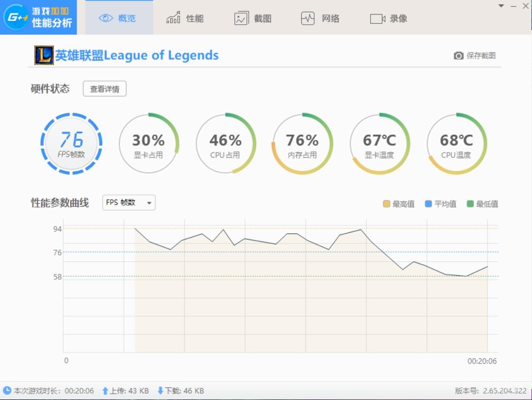This screenshot has width=532, height=400.
Task: Click the upload arrow icon
Action: (105, 391)
